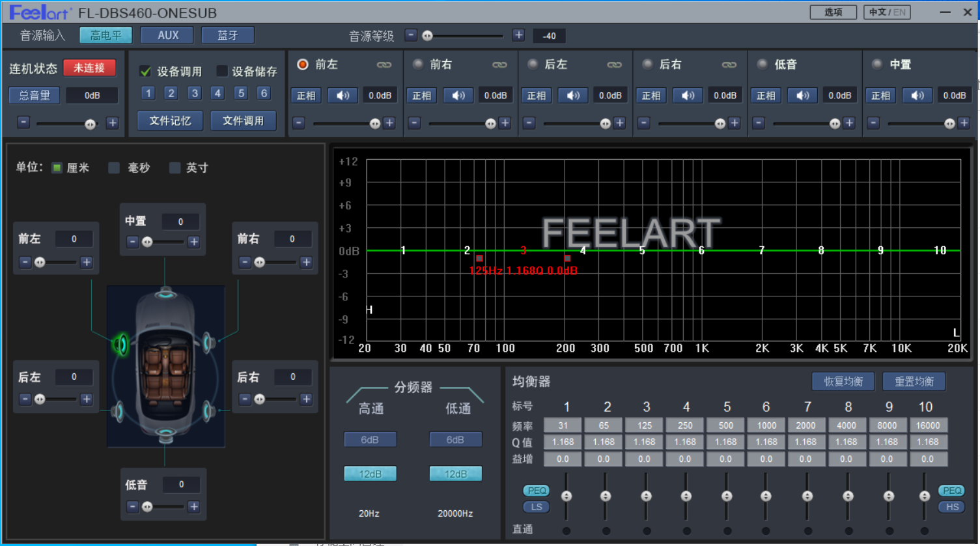The image size is (980, 546).
Task: Open the 选项 menu
Action: pyautogui.click(x=833, y=12)
